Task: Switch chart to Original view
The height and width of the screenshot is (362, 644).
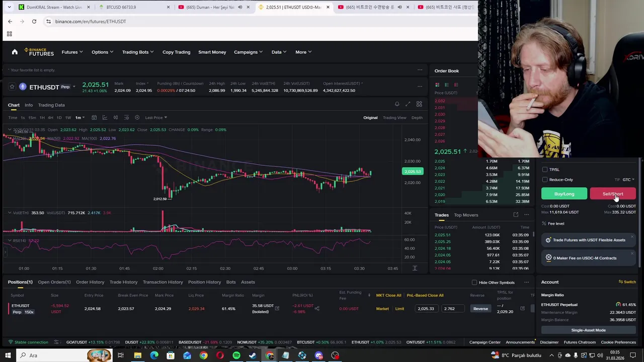Action: click(x=370, y=118)
